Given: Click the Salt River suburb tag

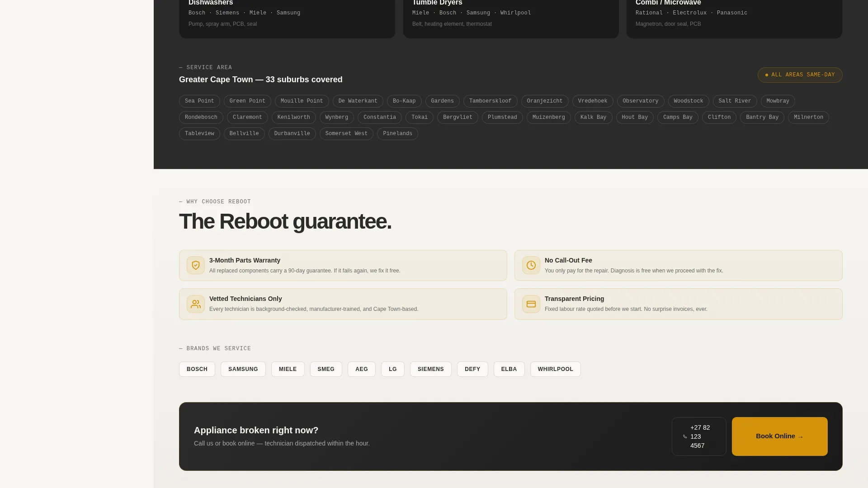Looking at the screenshot, I should (735, 101).
